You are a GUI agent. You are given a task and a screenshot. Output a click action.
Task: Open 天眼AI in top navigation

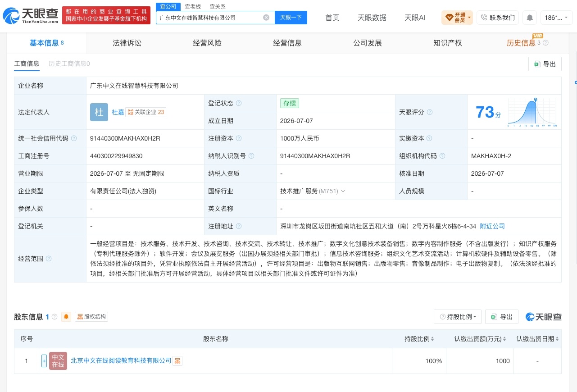[x=415, y=18]
